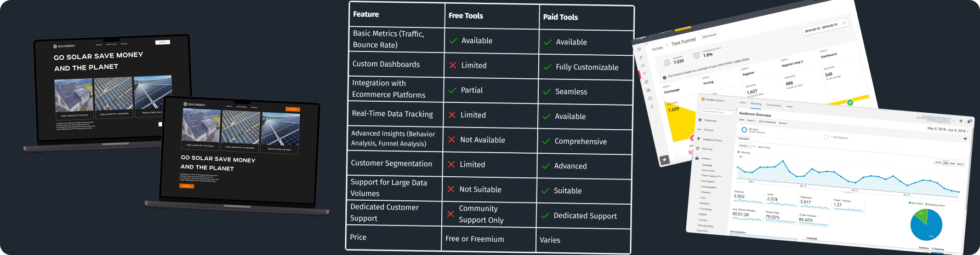Click the Sun Energy logo on the front laptop
The height and width of the screenshot is (255, 980).
195,104
